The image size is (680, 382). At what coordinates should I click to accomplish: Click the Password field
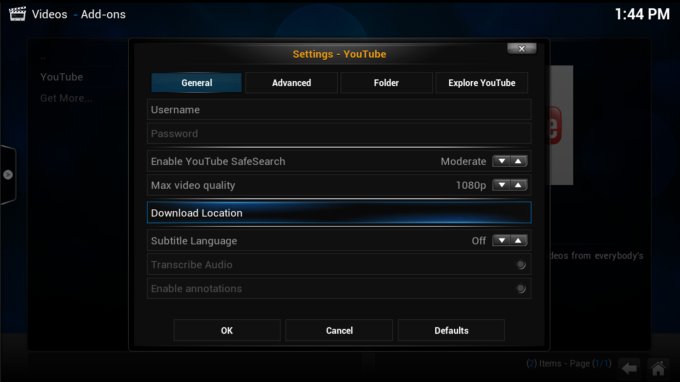339,134
